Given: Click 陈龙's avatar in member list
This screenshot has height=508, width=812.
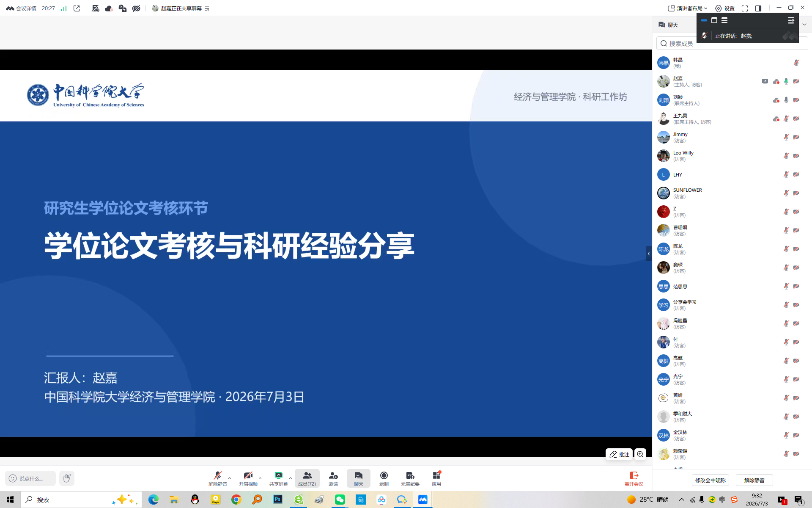Looking at the screenshot, I should [663, 249].
